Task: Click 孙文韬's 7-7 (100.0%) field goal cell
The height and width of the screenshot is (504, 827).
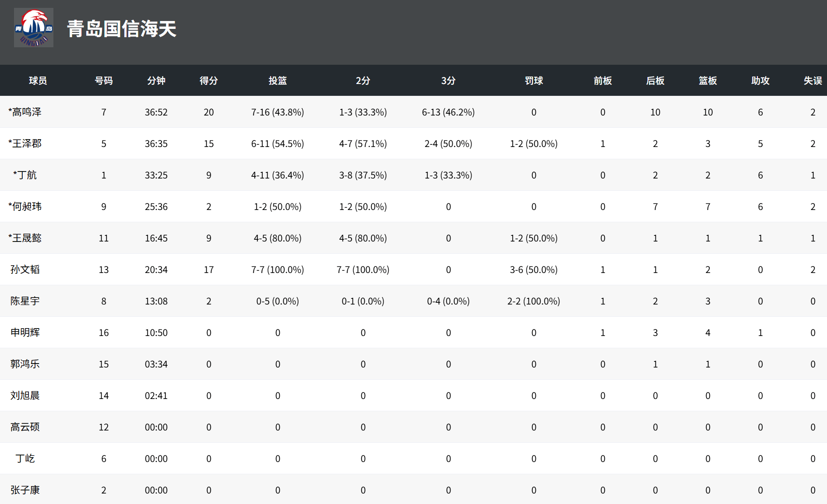Action: coord(278,269)
